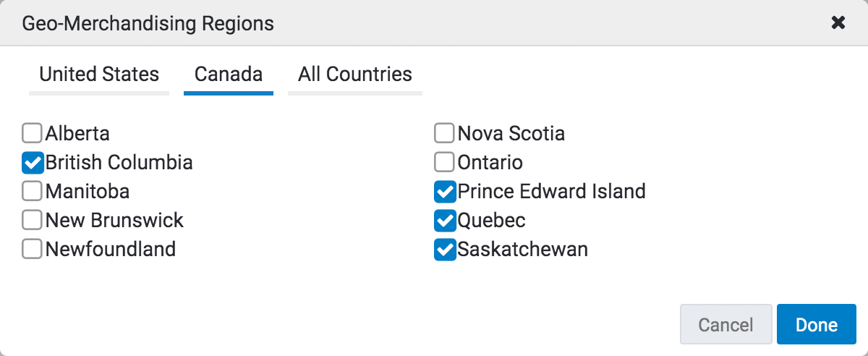Enable the Manitoba region checkbox
Image resolution: width=868 pixels, height=356 pixels.
pyautogui.click(x=32, y=191)
